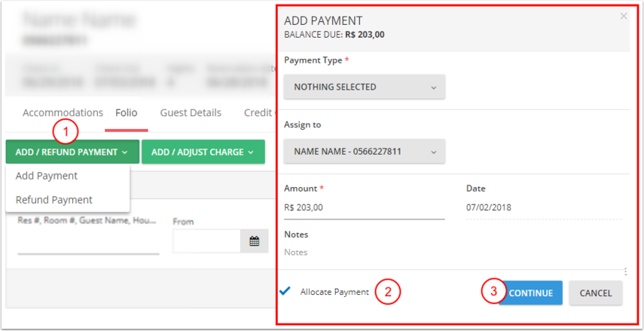The height and width of the screenshot is (331, 644).
Task: Open the Add / Refund Payment dropdown button
Action: pyautogui.click(x=72, y=152)
